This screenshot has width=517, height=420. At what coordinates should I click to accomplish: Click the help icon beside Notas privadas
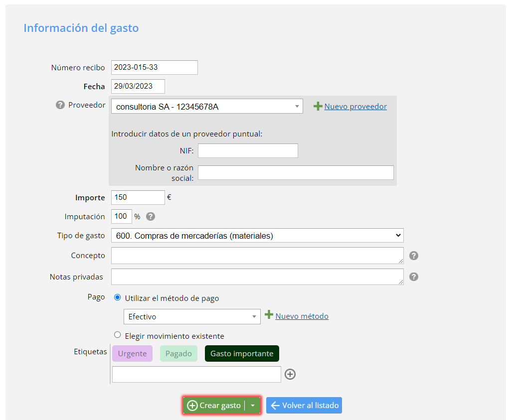[x=414, y=277]
